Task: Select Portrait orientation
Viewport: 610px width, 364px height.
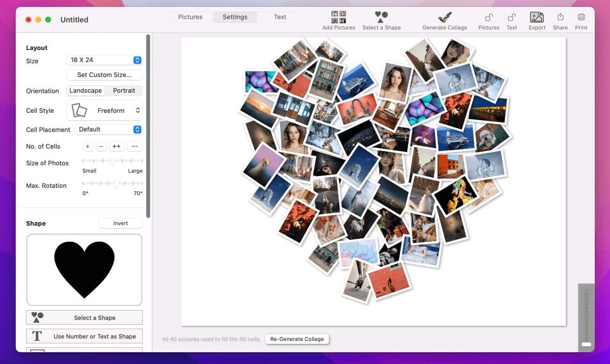Action: tap(124, 91)
